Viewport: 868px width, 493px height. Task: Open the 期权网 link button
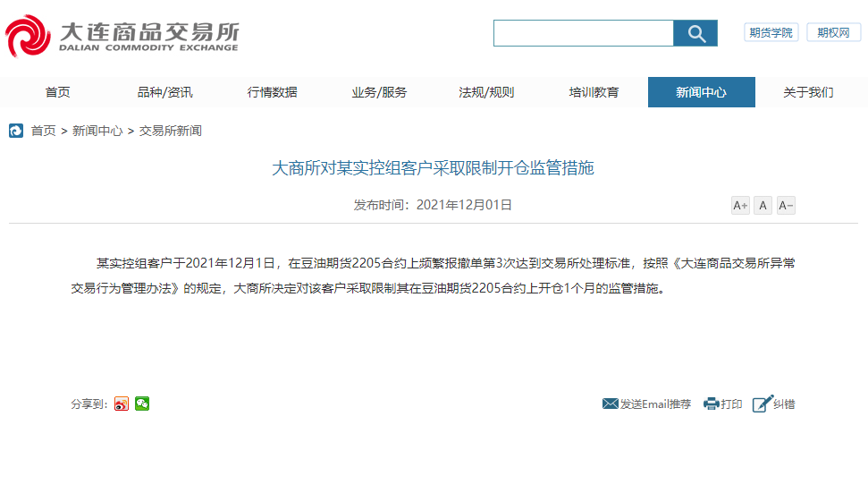[x=833, y=32]
